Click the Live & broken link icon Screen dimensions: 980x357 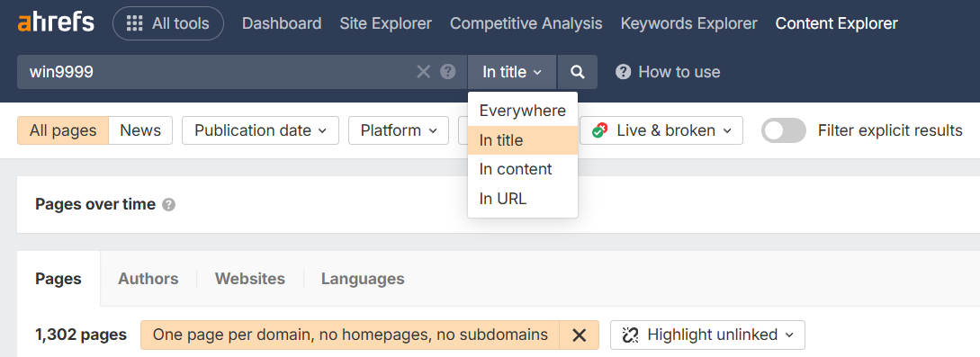click(599, 130)
